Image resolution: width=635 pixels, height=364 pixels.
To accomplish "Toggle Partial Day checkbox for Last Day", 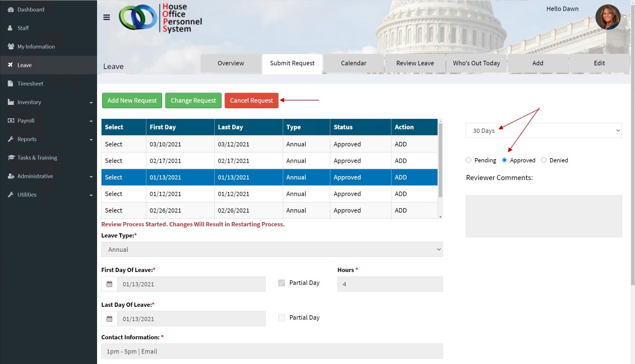I will click(x=282, y=318).
